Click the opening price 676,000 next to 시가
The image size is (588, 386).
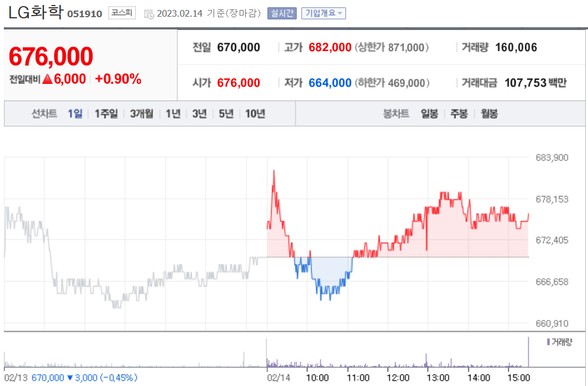click(x=239, y=83)
